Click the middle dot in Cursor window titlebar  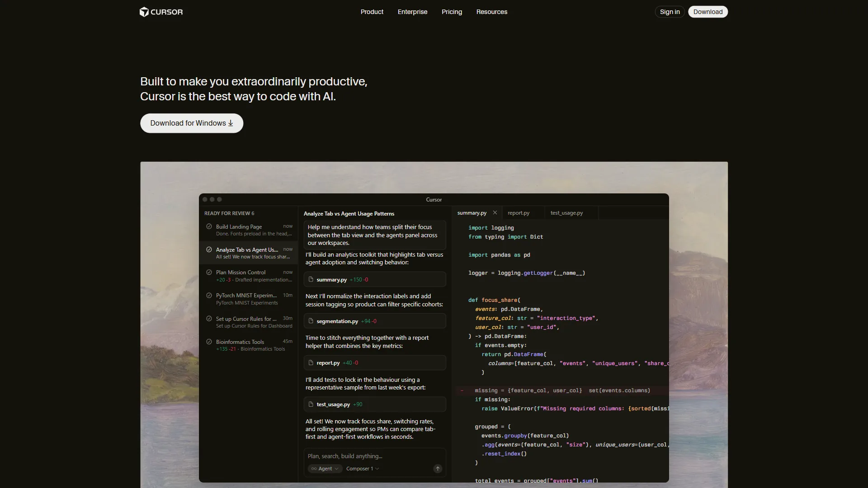pos(212,199)
